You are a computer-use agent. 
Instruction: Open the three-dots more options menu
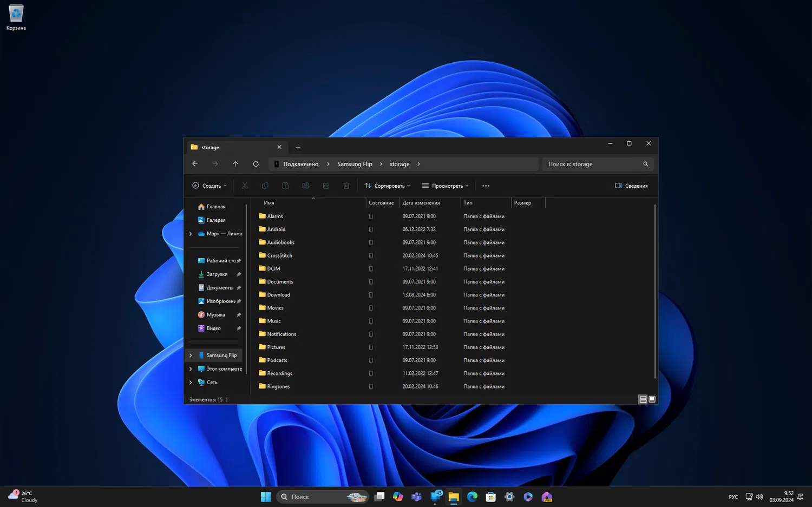(486, 186)
